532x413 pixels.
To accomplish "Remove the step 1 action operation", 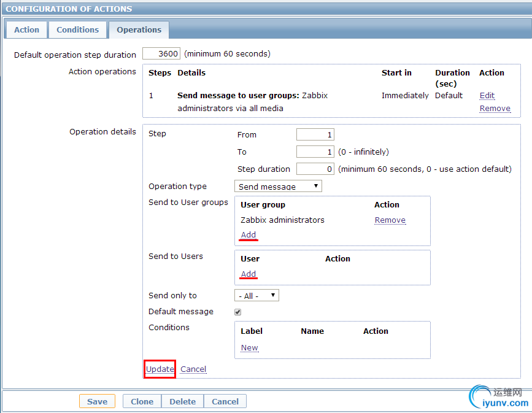I will 495,109.
